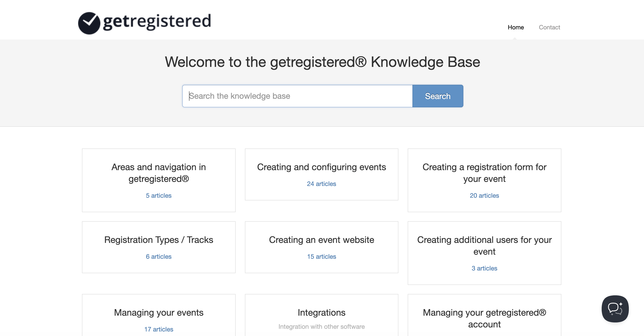644x336 pixels.
Task: Open the Home navigation item
Action: [x=515, y=27]
